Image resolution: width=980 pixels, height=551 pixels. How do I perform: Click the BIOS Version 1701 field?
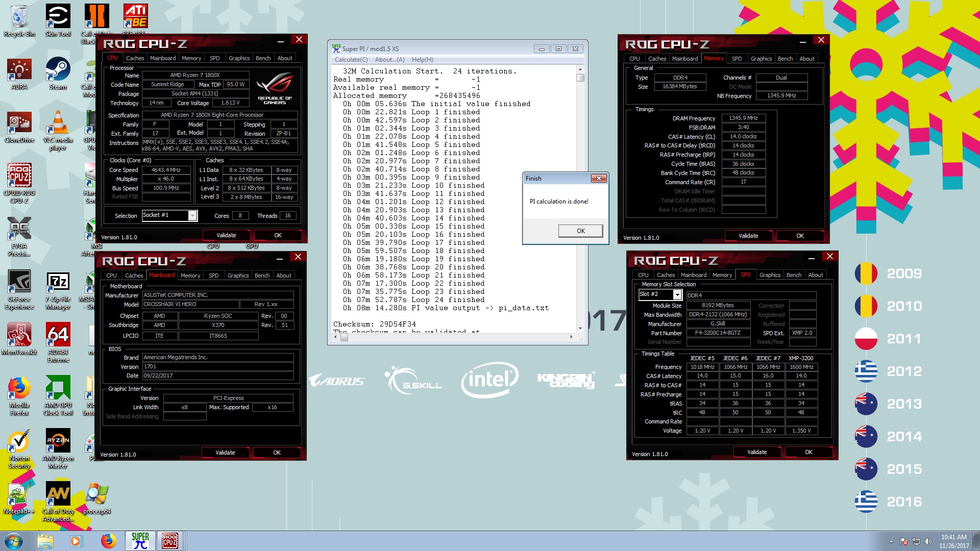(218, 366)
